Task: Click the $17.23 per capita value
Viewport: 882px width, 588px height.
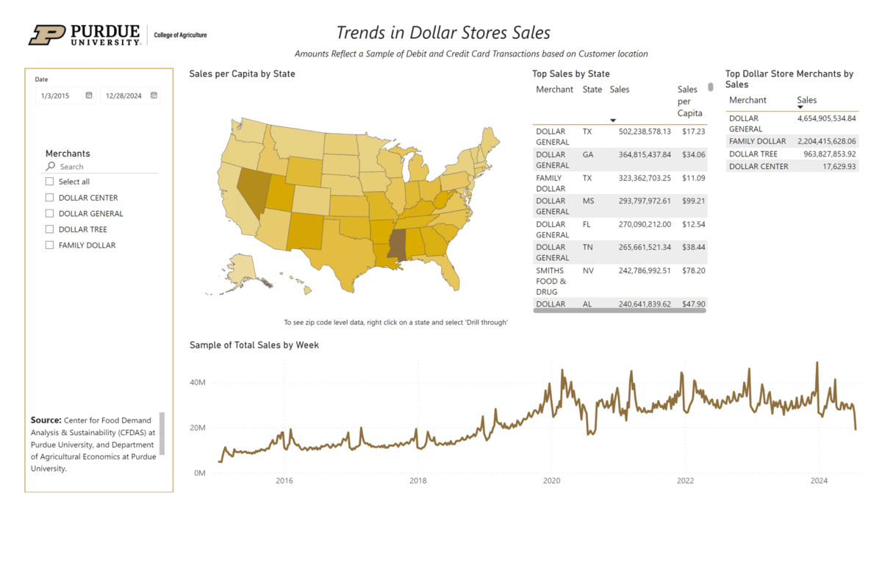Action: pyautogui.click(x=694, y=132)
